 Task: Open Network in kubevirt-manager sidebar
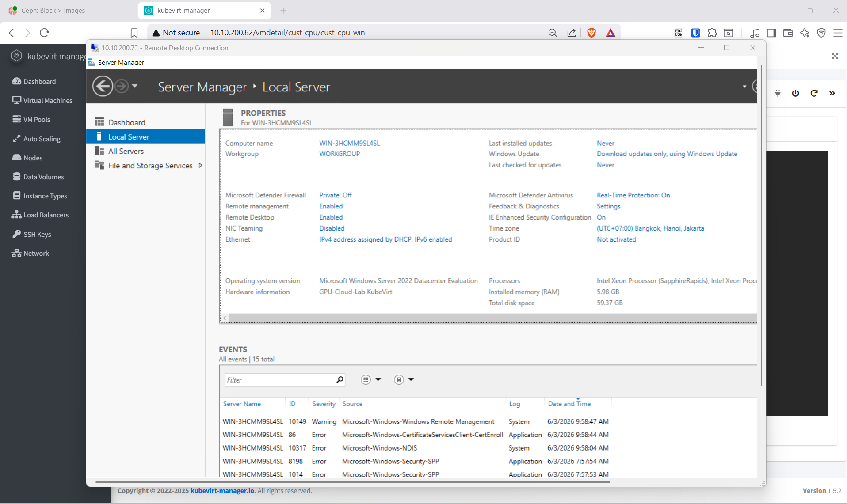(x=31, y=253)
